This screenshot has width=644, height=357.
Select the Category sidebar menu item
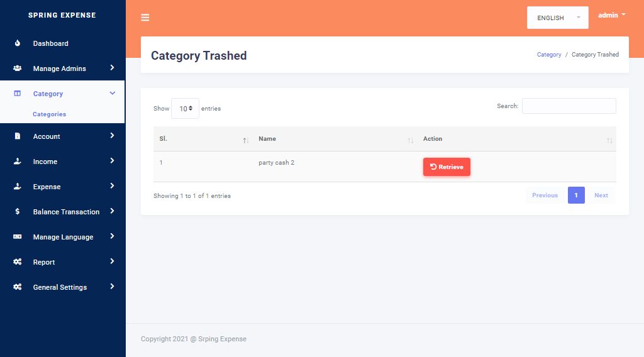tap(62, 94)
